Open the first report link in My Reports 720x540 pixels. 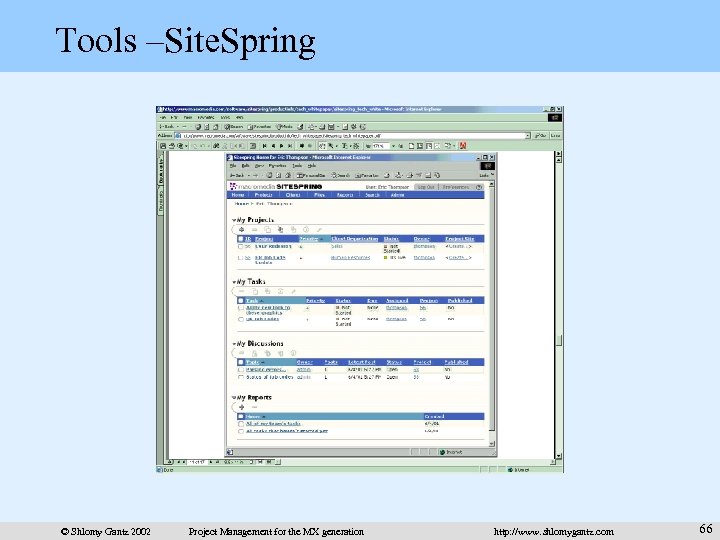point(273,424)
